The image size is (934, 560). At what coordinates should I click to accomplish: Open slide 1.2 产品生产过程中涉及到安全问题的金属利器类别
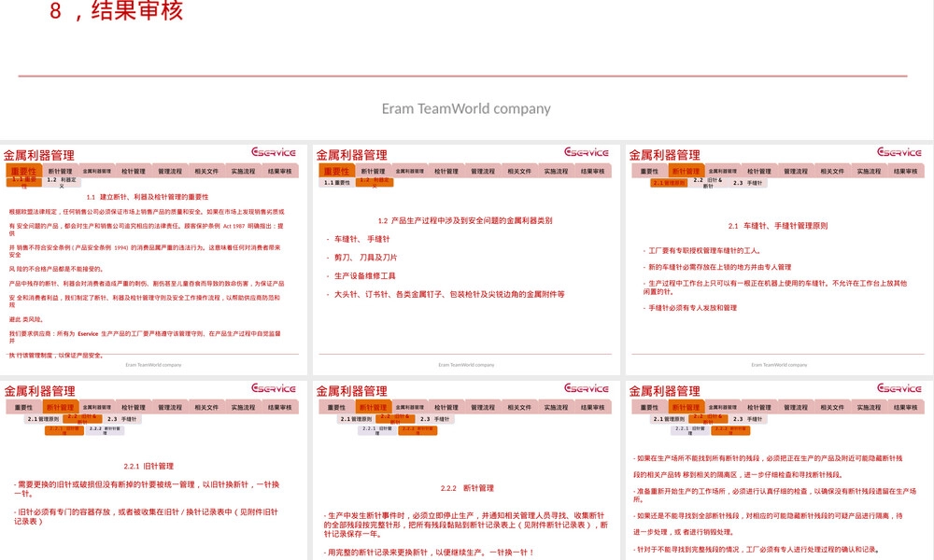466,259
